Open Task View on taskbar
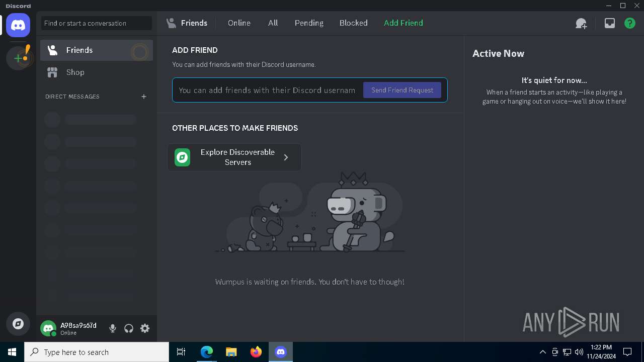 [x=181, y=352]
